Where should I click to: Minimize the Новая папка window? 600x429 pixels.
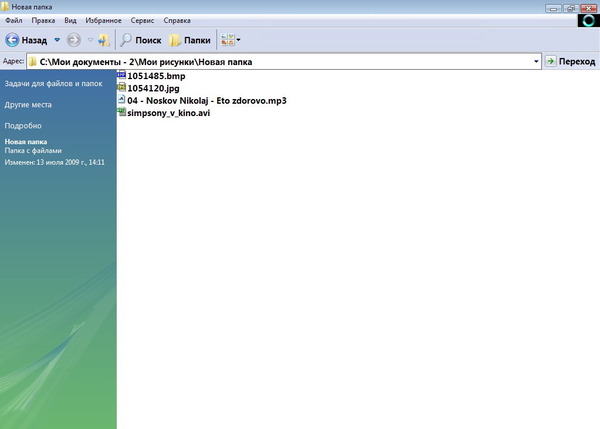coord(553,8)
